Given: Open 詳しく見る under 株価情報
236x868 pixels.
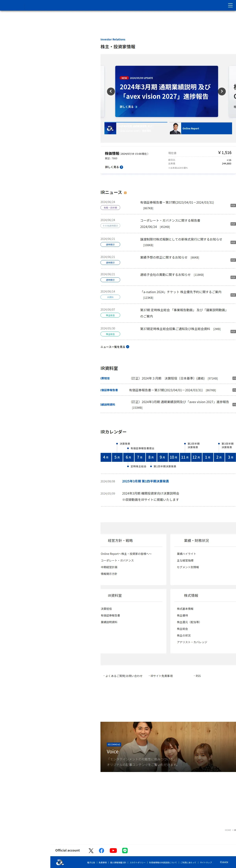Looking at the screenshot, I should pyautogui.click(x=114, y=167).
